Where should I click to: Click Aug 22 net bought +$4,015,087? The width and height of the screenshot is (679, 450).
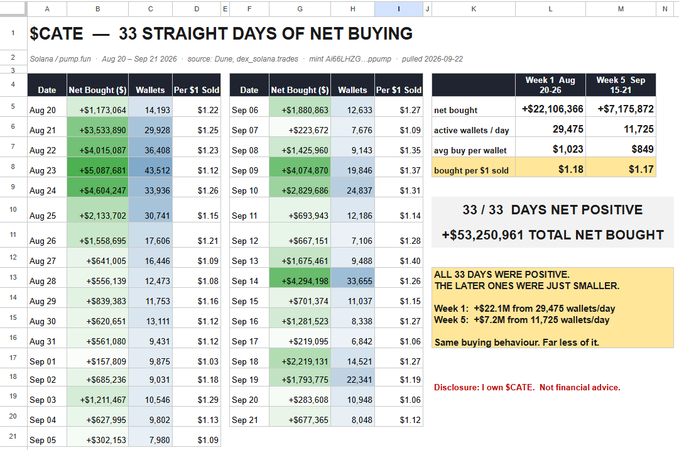pyautogui.click(x=97, y=147)
